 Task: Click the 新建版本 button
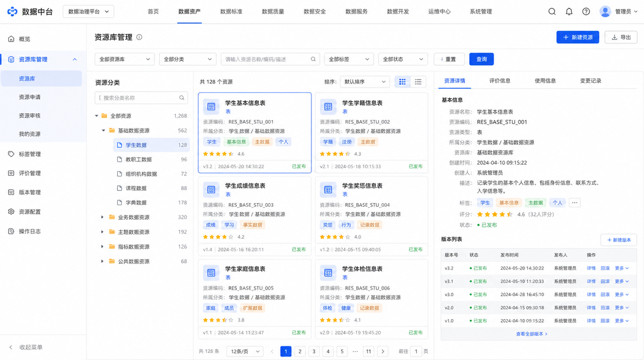point(619,240)
